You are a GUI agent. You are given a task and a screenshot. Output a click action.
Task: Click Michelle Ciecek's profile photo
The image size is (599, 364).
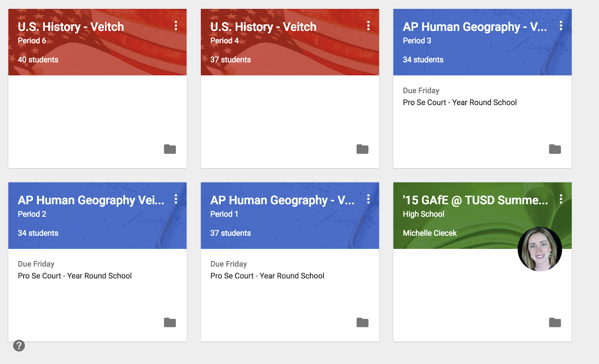(539, 249)
